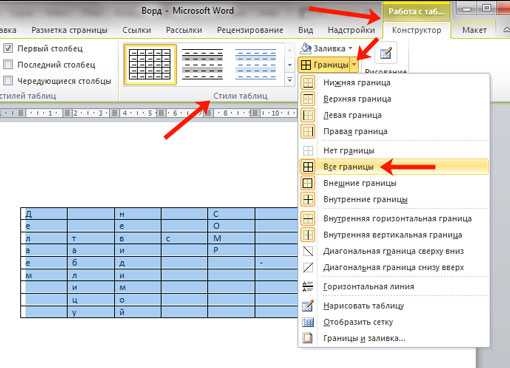This screenshot has width=510, height=368.
Task: Click the Нижняя граница border icon
Action: click(308, 82)
